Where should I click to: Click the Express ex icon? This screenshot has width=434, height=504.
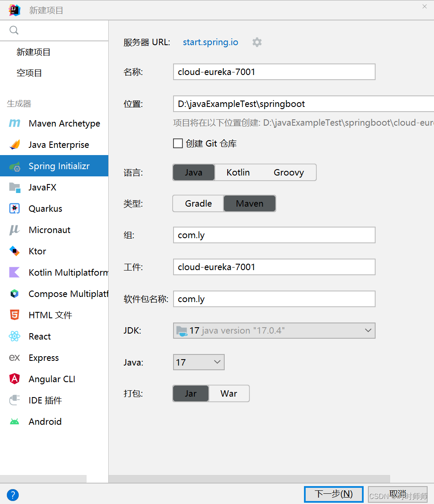pyautogui.click(x=14, y=357)
